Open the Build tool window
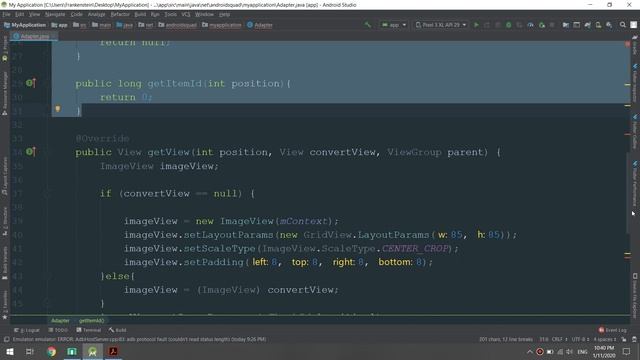 (118, 330)
